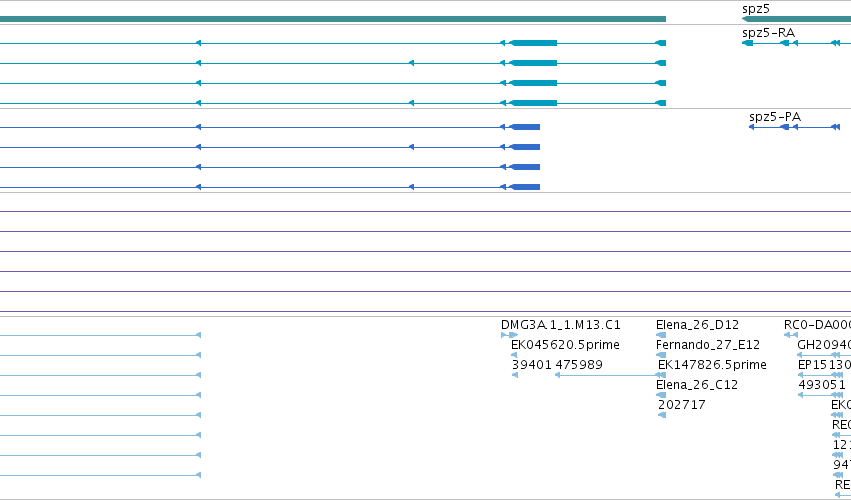Click the 202717 feature label

click(682, 404)
